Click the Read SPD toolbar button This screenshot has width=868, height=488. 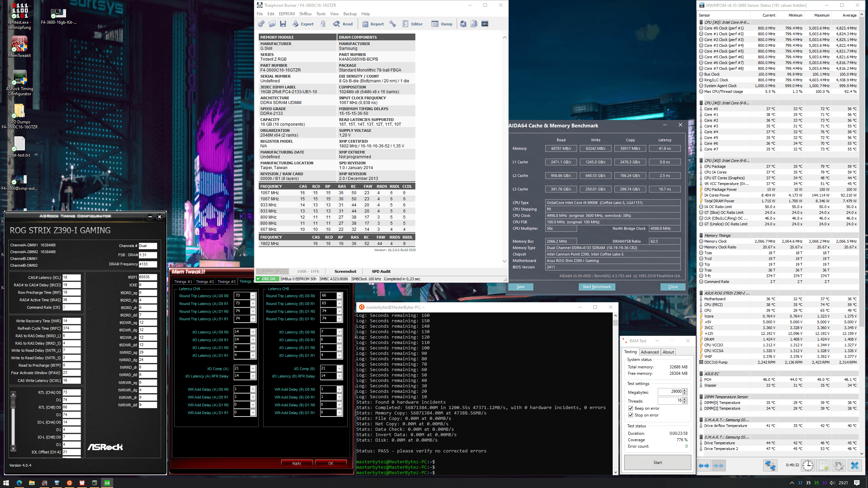[343, 24]
